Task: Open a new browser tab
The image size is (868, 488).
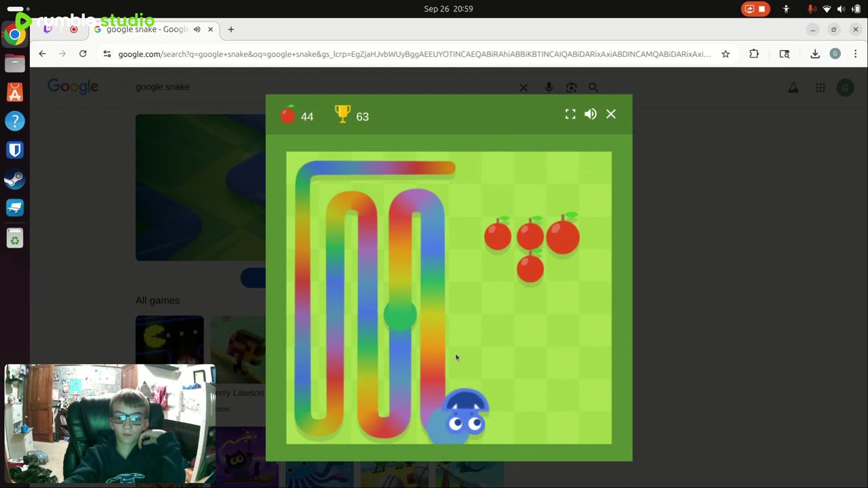Action: click(231, 30)
